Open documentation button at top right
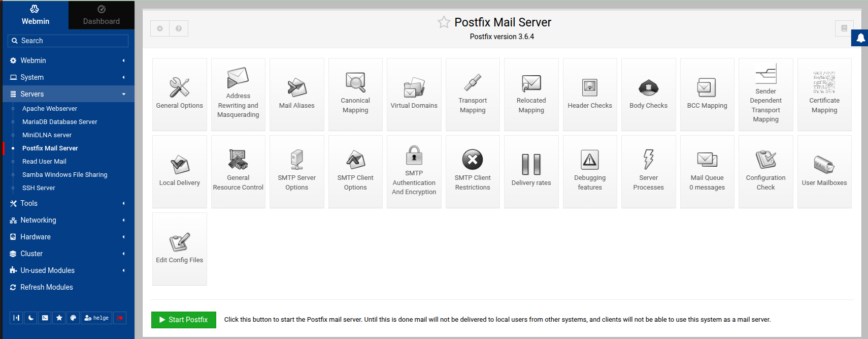 click(x=844, y=28)
